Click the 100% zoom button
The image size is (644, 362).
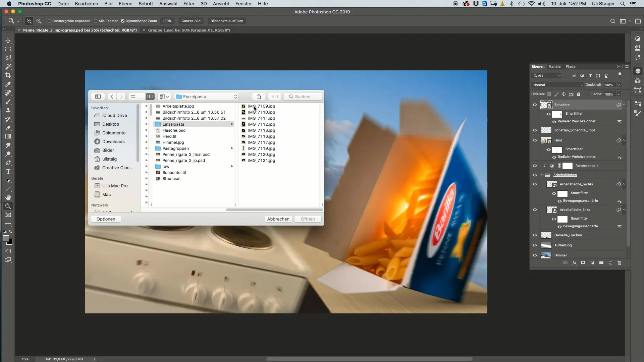coord(167,21)
